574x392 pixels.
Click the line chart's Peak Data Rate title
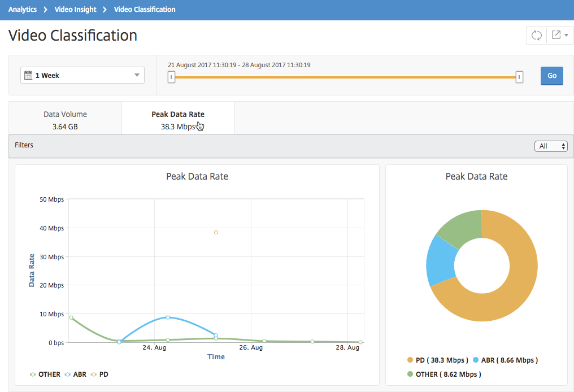[x=197, y=176]
